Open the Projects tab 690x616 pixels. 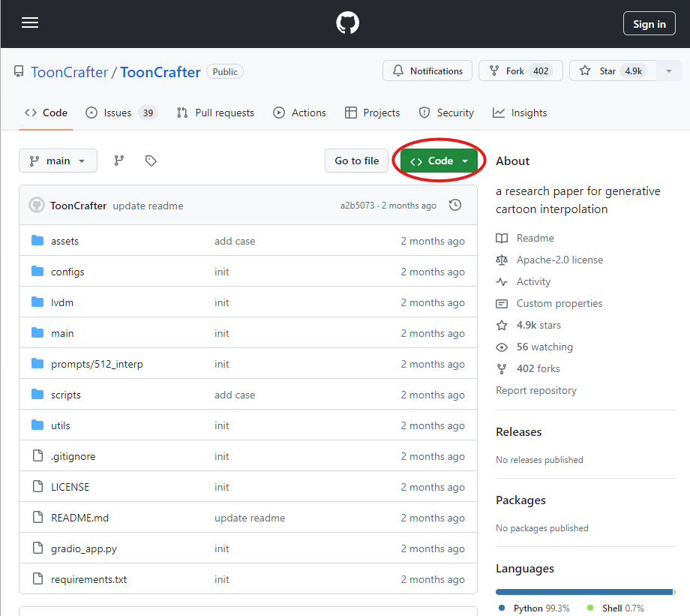(x=372, y=113)
